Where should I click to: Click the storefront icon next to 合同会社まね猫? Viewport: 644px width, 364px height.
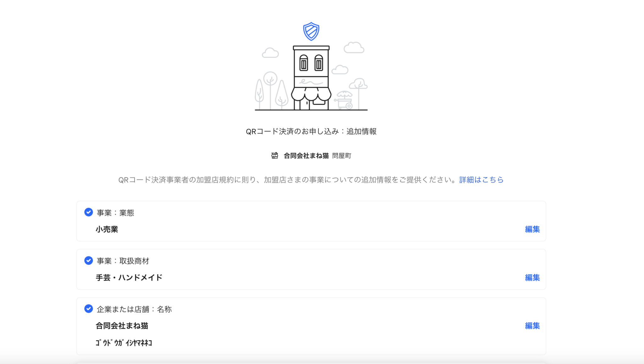pyautogui.click(x=274, y=155)
